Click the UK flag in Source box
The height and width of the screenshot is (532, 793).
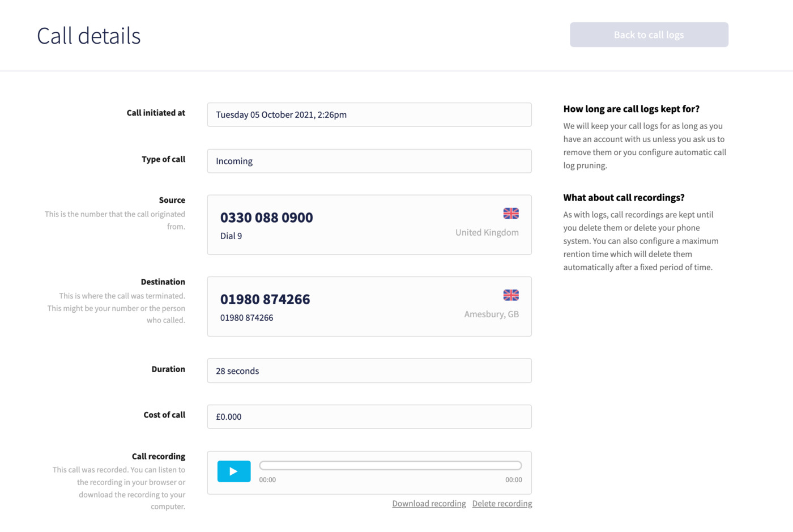click(511, 214)
